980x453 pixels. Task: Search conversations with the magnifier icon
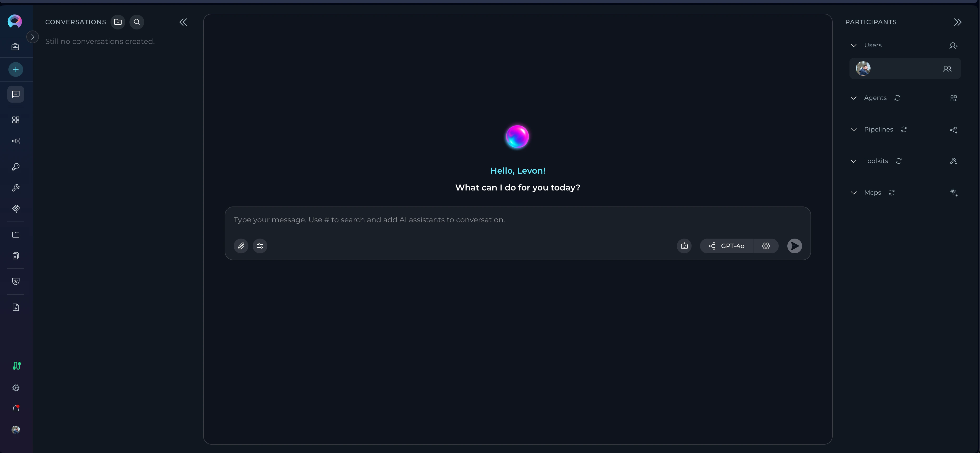point(137,22)
